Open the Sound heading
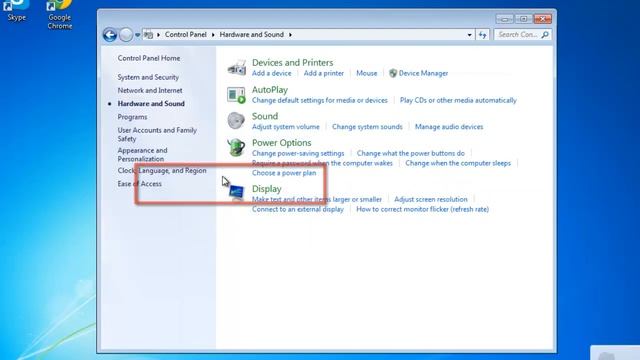 265,116
